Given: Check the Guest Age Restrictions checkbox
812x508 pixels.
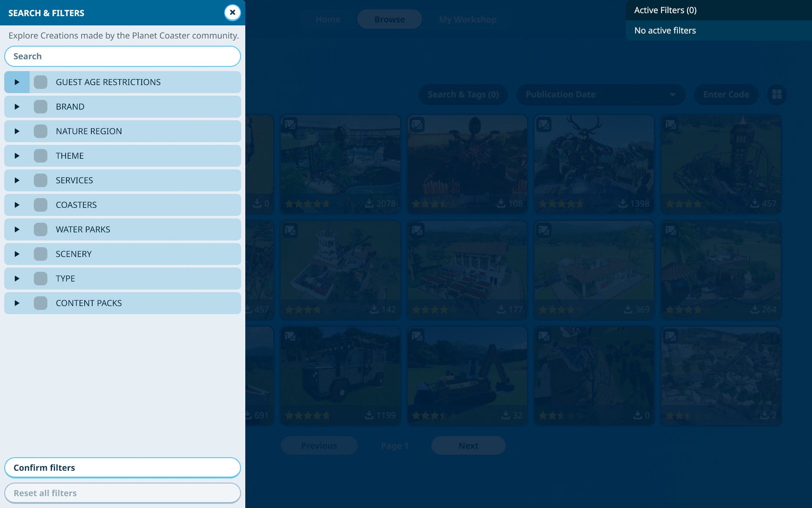Looking at the screenshot, I should (41, 82).
